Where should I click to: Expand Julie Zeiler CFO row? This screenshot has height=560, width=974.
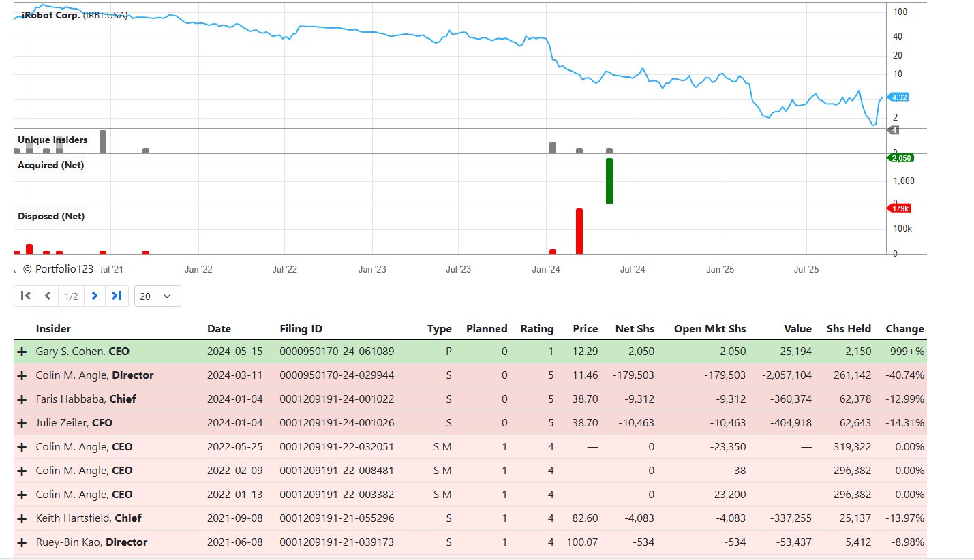(x=22, y=423)
